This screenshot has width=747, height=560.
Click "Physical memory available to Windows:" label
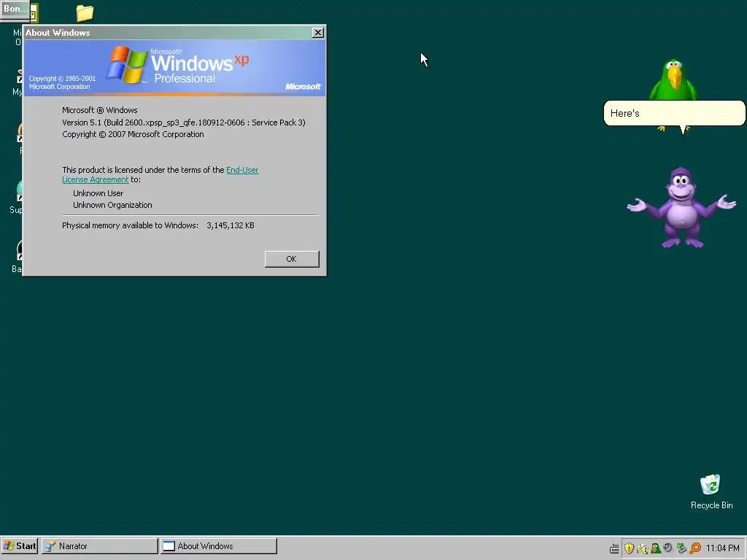(130, 226)
